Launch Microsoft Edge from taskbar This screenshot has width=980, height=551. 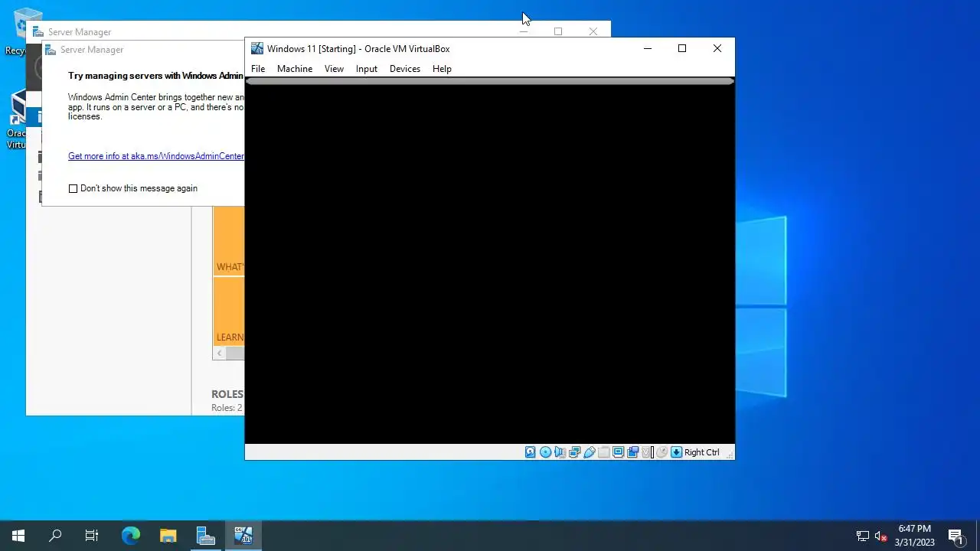click(x=131, y=536)
